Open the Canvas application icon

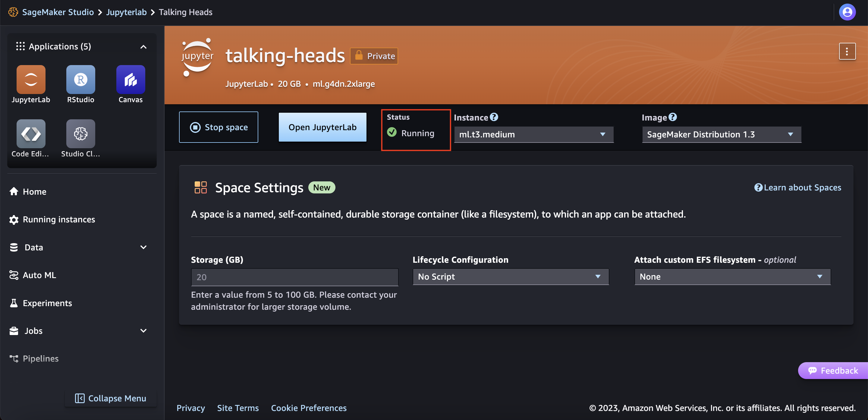click(x=131, y=80)
